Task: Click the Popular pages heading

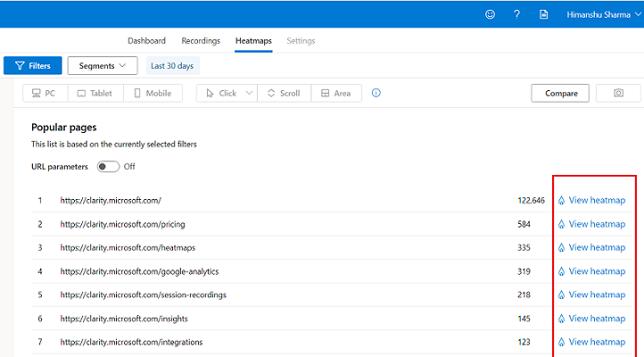Action: (63, 128)
